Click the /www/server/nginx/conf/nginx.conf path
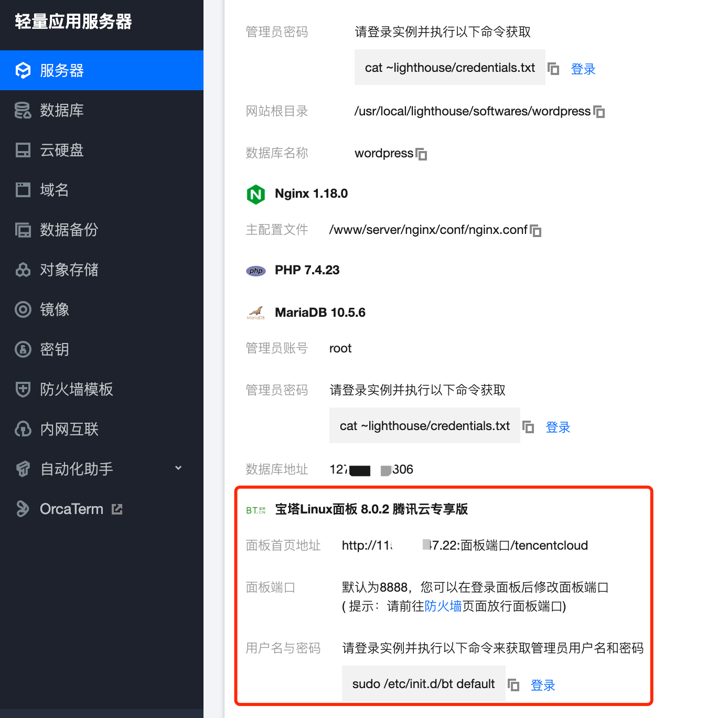Image resolution: width=728 pixels, height=718 pixels. (429, 230)
